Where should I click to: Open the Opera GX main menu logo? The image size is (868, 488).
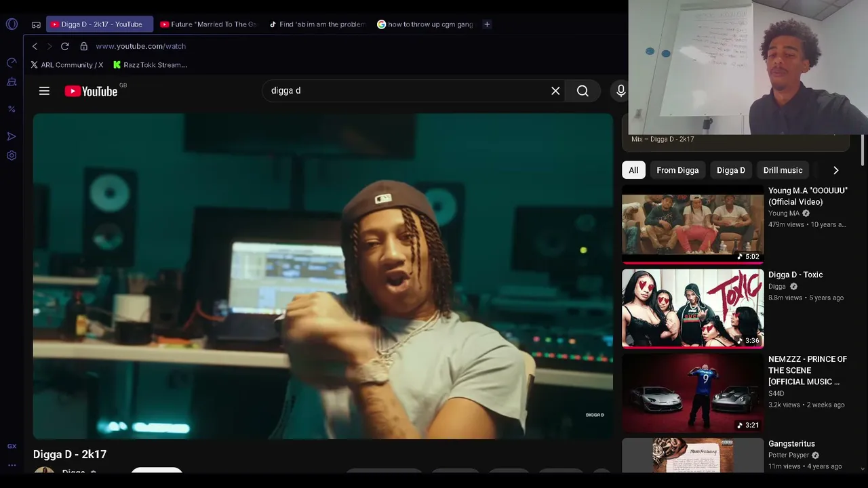(12, 24)
